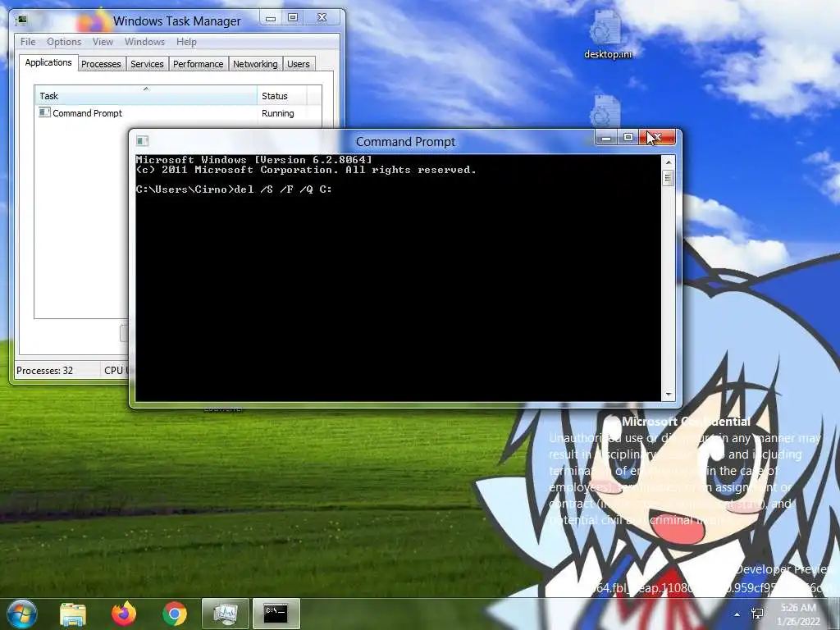
Task: Show hidden tray icons arrow
Action: pos(737,614)
